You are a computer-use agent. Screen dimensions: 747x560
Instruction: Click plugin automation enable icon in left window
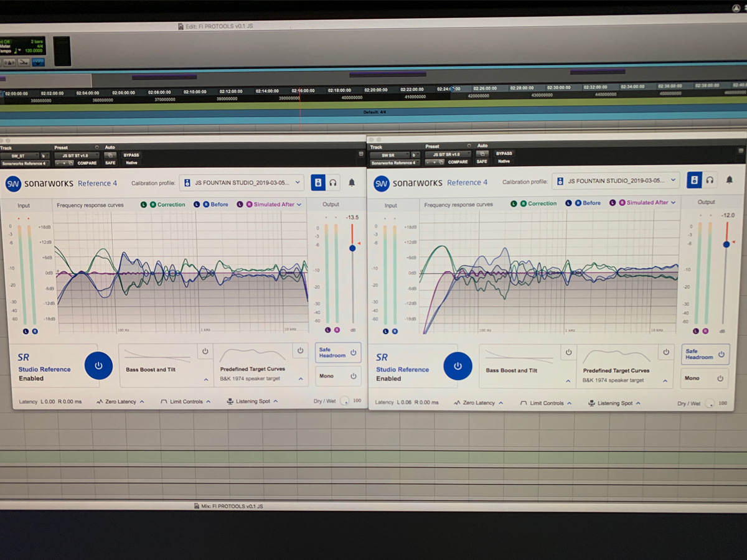110,155
